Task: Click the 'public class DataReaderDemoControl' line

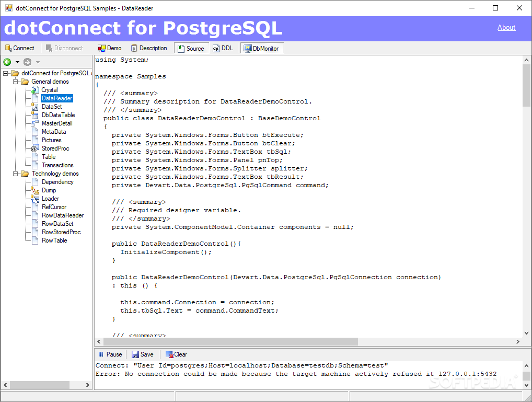Action: click(212, 119)
